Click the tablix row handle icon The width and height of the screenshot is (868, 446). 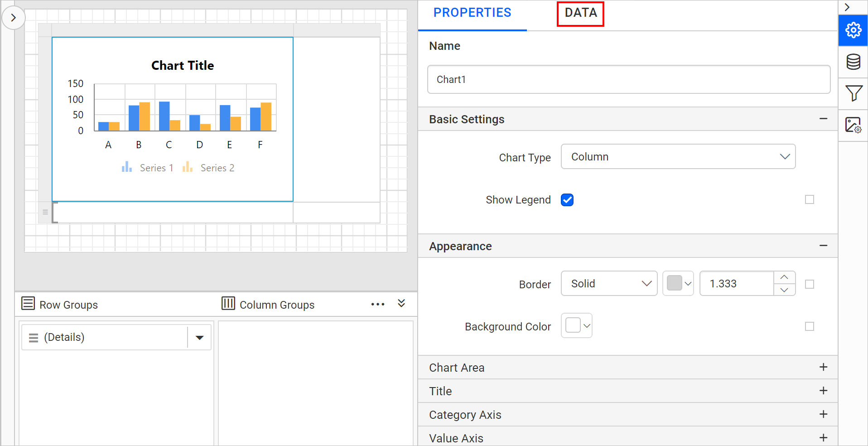coord(45,212)
